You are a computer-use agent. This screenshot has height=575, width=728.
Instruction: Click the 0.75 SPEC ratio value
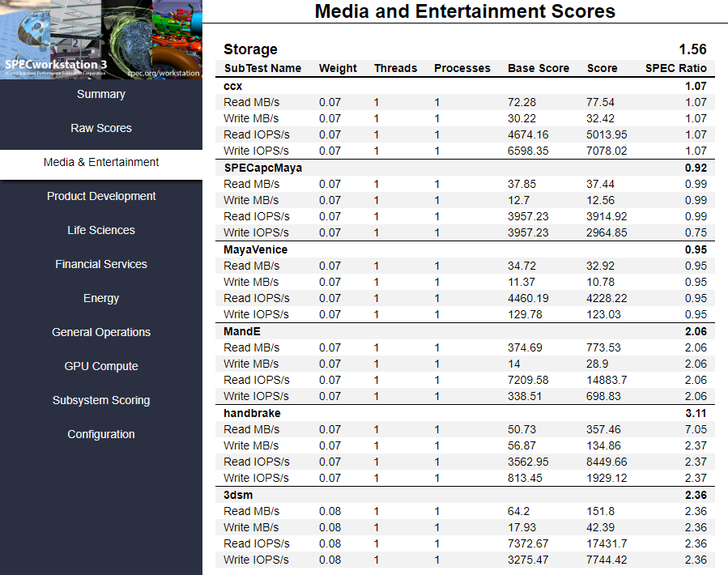696,232
